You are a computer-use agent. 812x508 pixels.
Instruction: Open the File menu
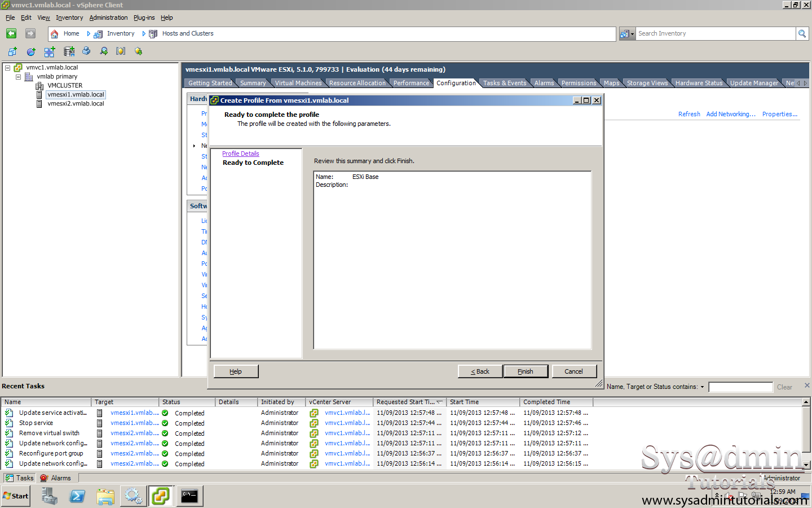[10, 18]
